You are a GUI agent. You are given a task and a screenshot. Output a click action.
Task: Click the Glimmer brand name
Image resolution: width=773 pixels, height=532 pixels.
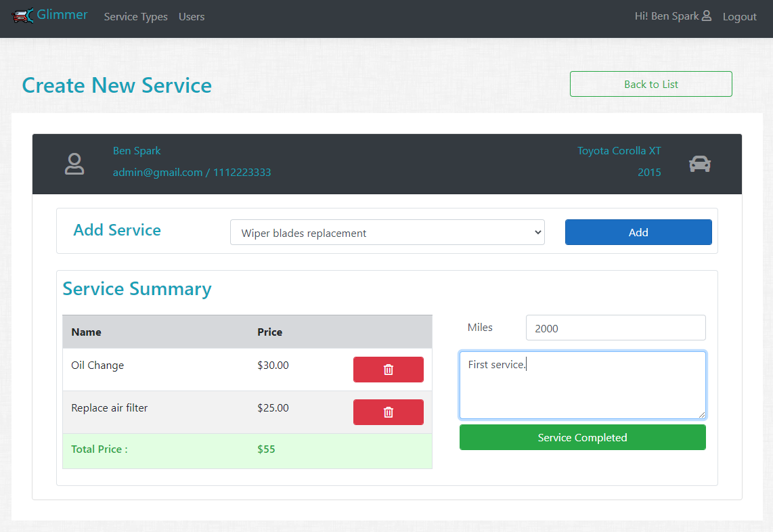(x=62, y=14)
